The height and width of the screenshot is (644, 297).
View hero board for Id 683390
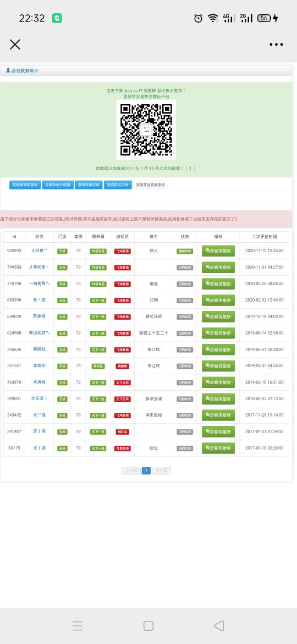[x=218, y=300]
